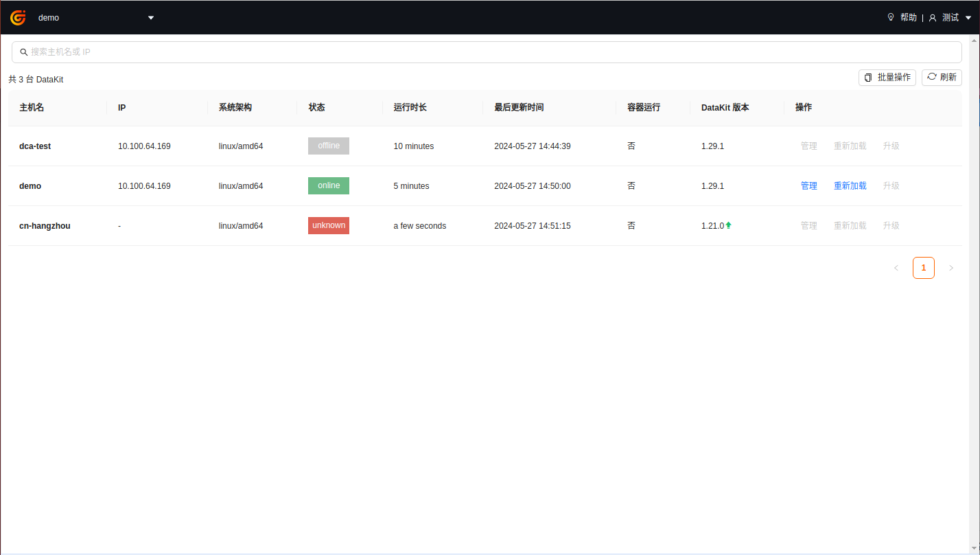Image resolution: width=980 pixels, height=555 pixels.
Task: Click 重新加载 in the cn-hangzhou row
Action: (850, 226)
